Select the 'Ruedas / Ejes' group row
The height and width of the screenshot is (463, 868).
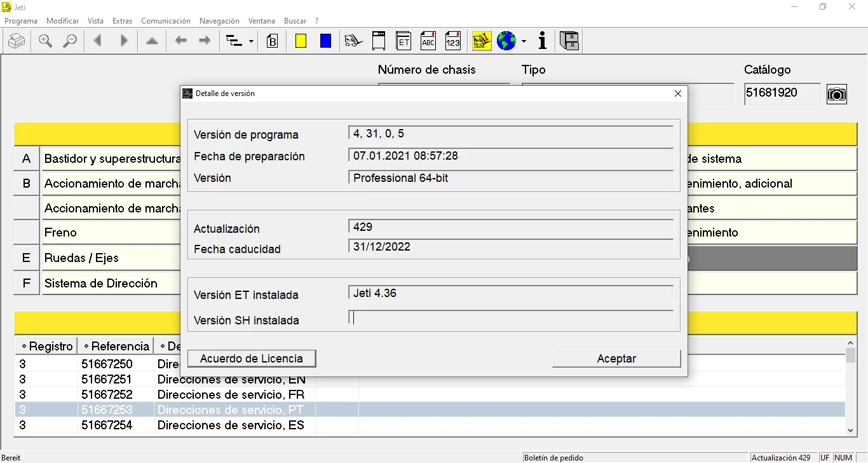[x=111, y=258]
